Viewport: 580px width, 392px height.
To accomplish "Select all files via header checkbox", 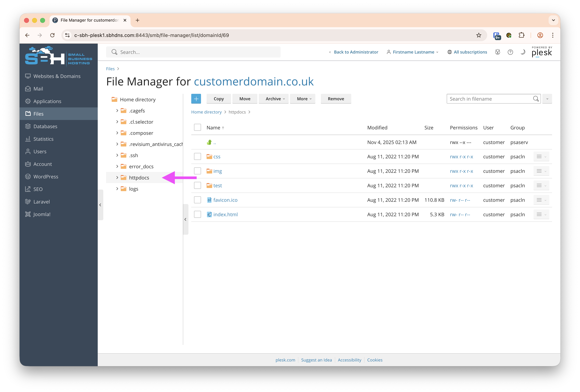I will point(197,127).
